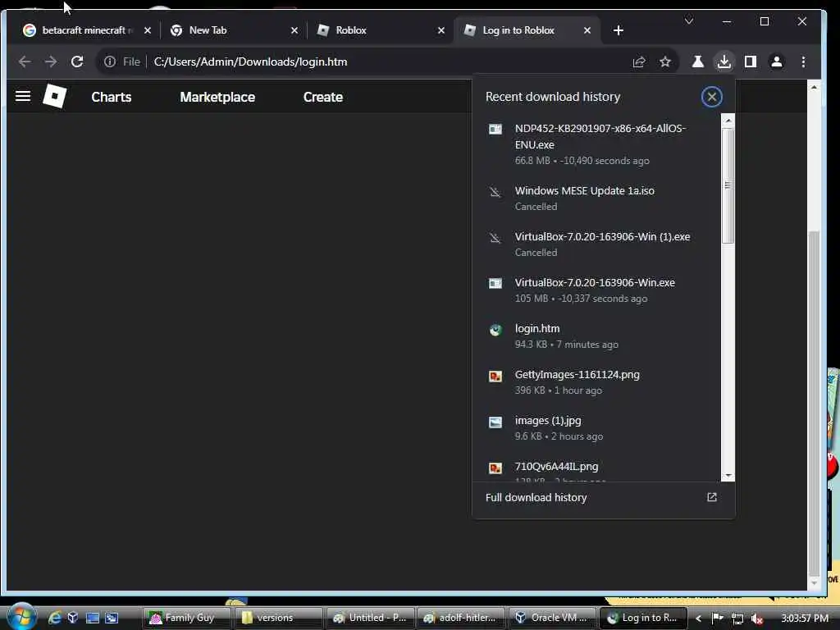Open tab search dropdown chevron
Image resolution: width=840 pixels, height=630 pixels.
click(x=689, y=21)
